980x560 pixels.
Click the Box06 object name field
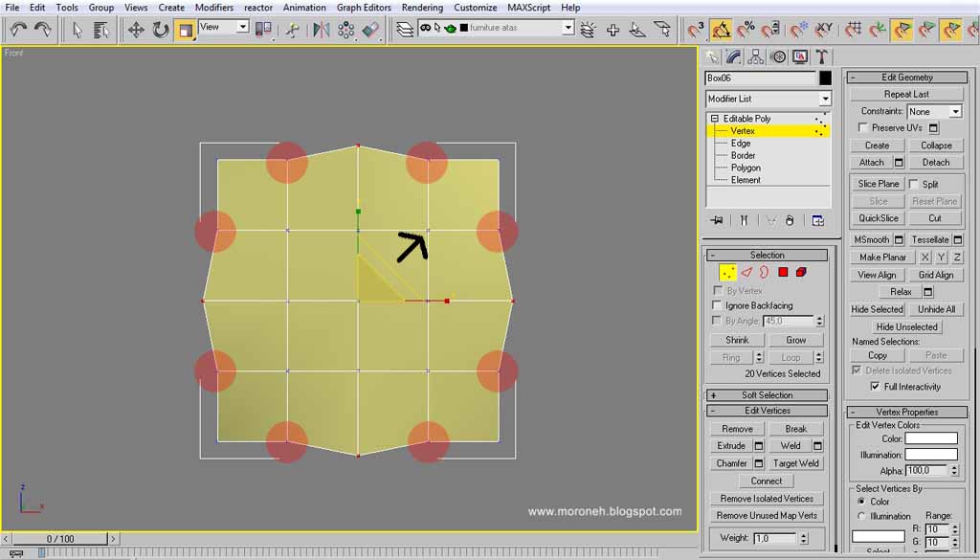point(760,78)
